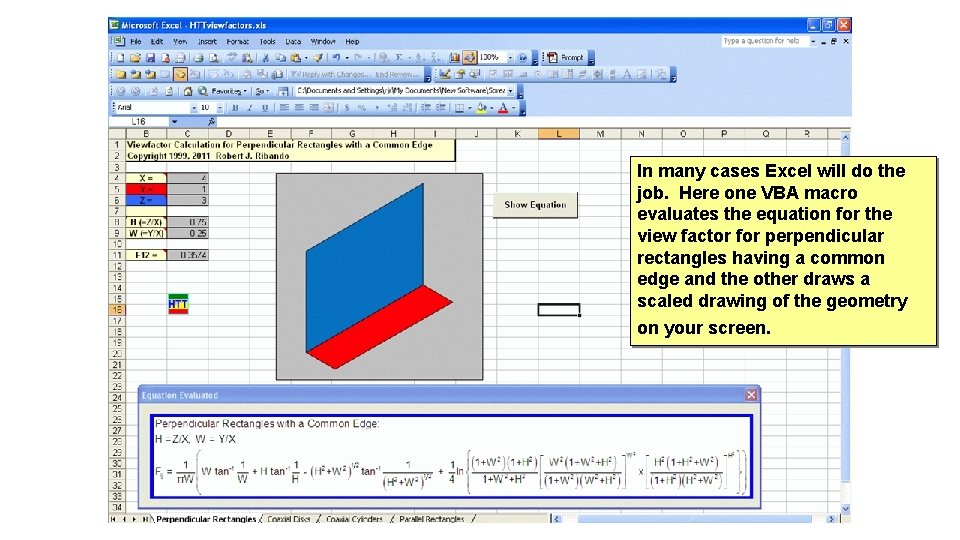Toggle Align Left
Screen dimensions: 960x540
coord(284,108)
